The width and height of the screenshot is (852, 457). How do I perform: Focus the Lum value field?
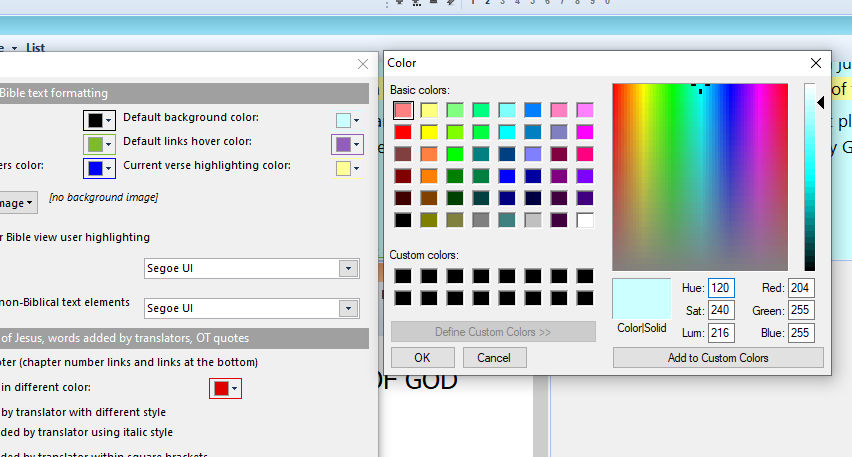(x=721, y=333)
